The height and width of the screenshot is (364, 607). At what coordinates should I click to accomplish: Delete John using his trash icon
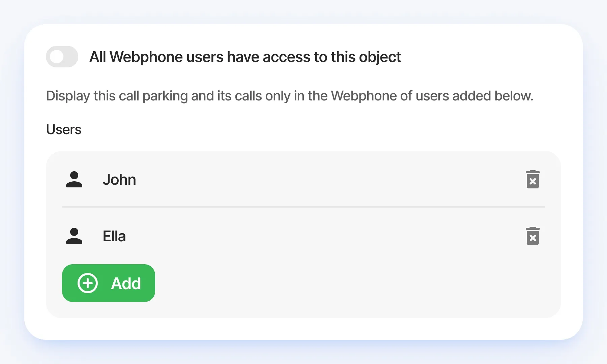pyautogui.click(x=532, y=180)
